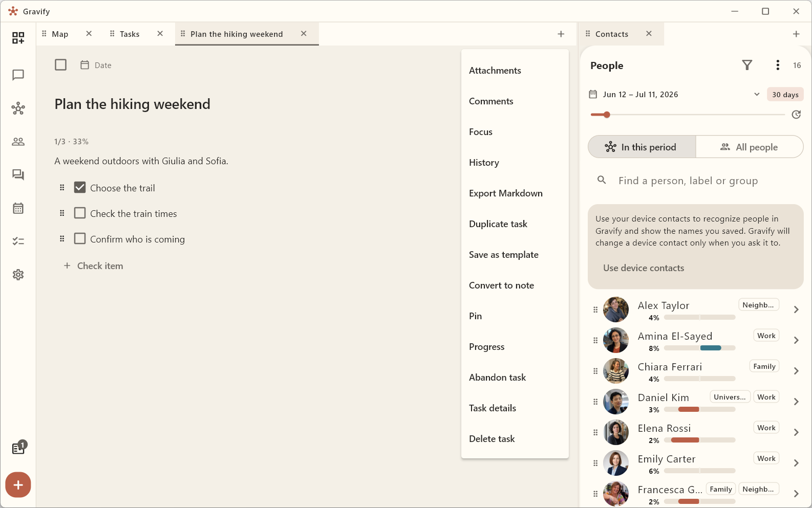The height and width of the screenshot is (508, 812).
Task: Open the chat bubble icon in sidebar
Action: pyautogui.click(x=18, y=75)
